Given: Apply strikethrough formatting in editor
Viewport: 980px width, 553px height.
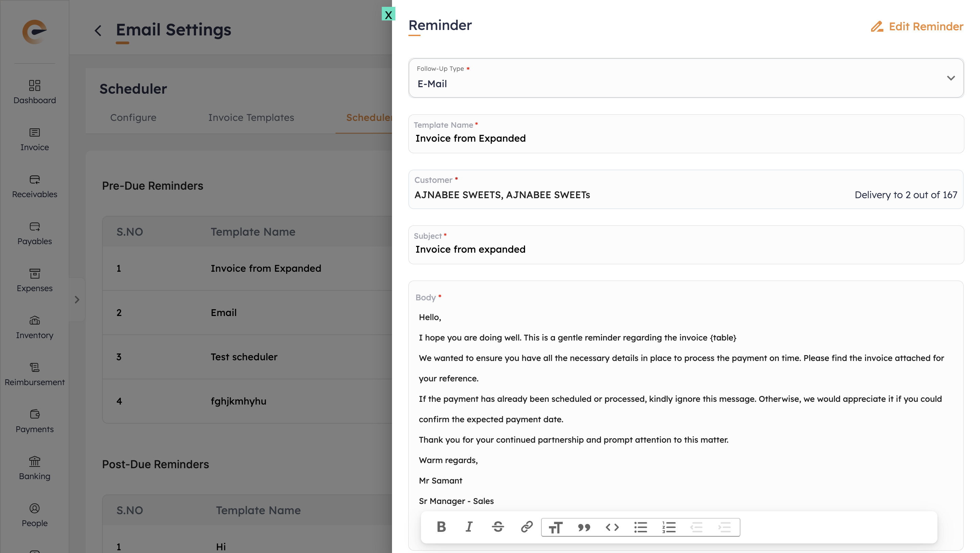Looking at the screenshot, I should 497,527.
